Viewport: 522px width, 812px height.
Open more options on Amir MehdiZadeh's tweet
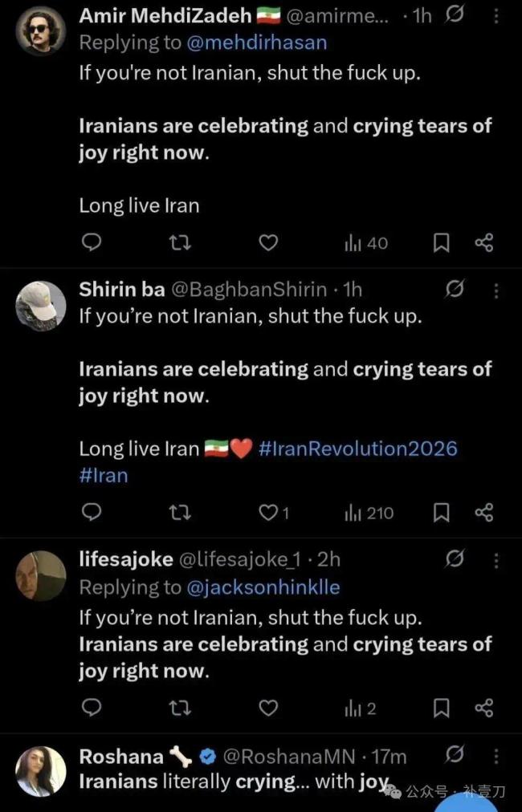(x=495, y=17)
